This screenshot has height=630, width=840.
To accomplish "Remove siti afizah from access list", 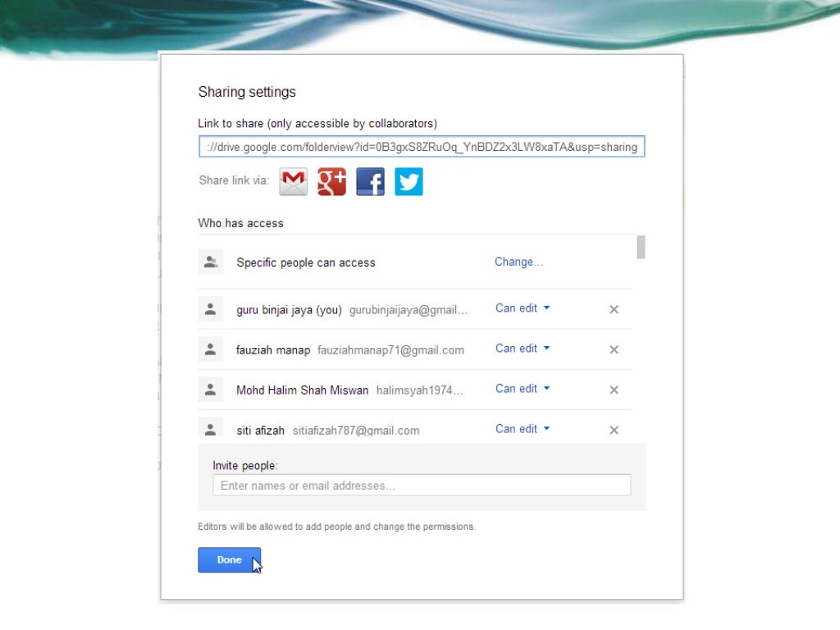I will pyautogui.click(x=614, y=430).
